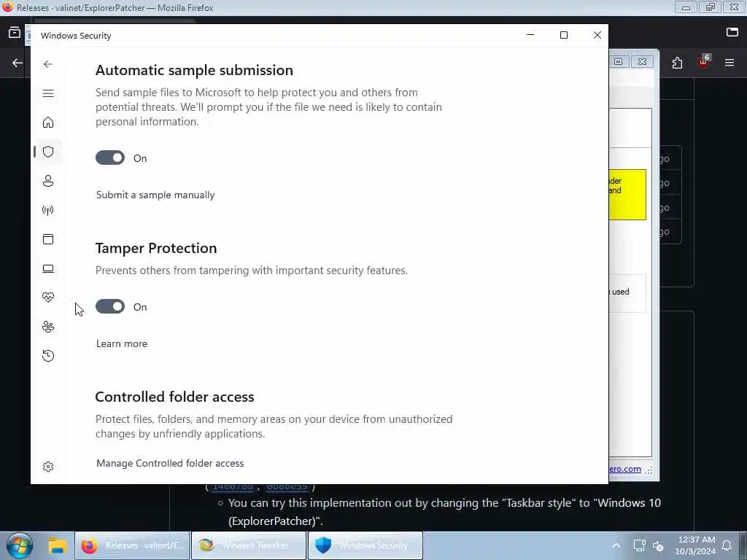Open the hamburger navigation menu in Windows Security
Image resolution: width=747 pixels, height=560 pixels.
[47, 93]
